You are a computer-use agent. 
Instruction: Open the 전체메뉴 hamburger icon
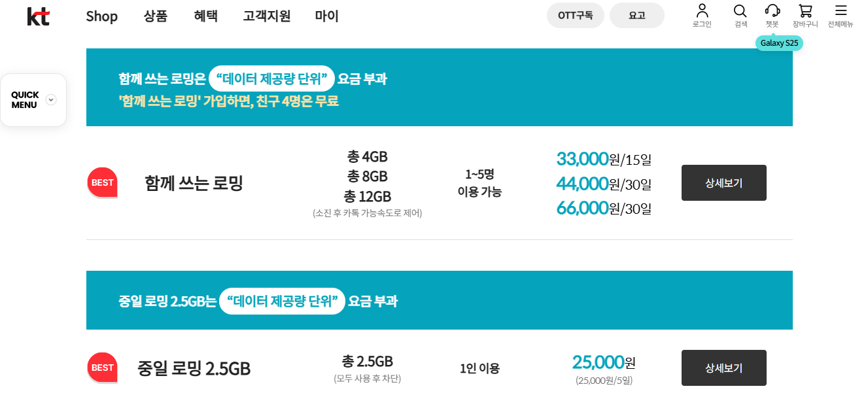point(840,14)
